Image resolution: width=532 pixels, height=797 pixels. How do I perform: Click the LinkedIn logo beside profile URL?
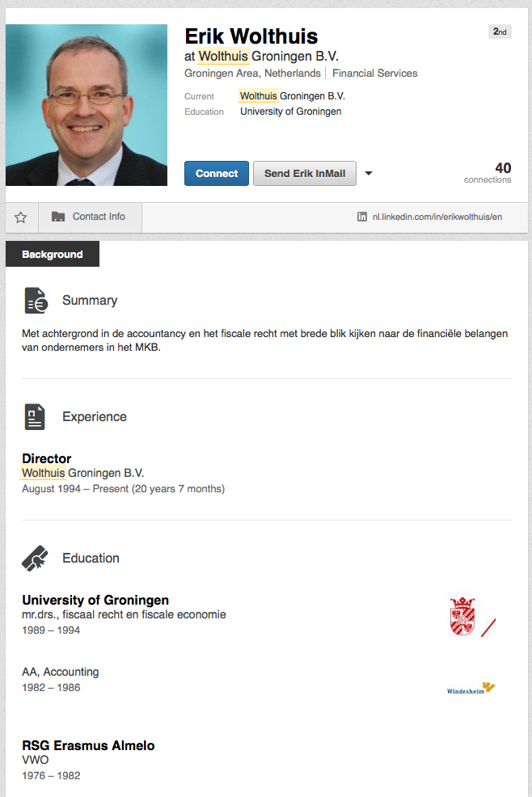pyautogui.click(x=362, y=217)
